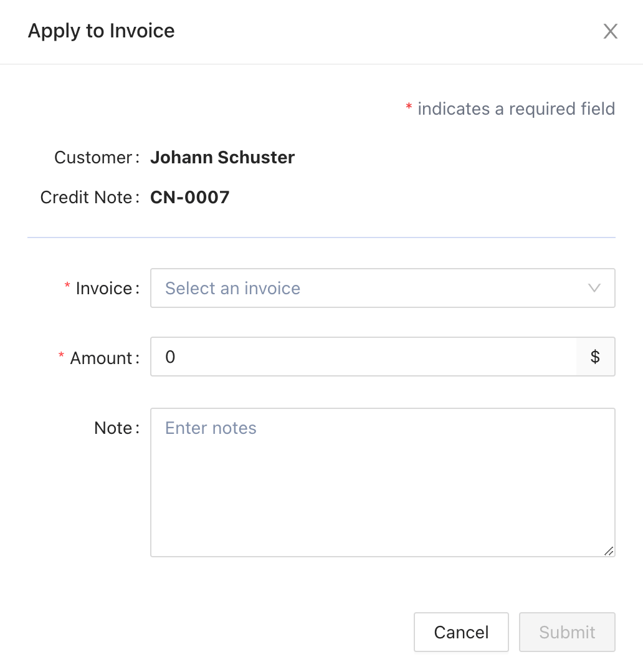This screenshot has height=672, width=643.
Task: Close the Apply to Invoice dialog
Action: (x=610, y=32)
